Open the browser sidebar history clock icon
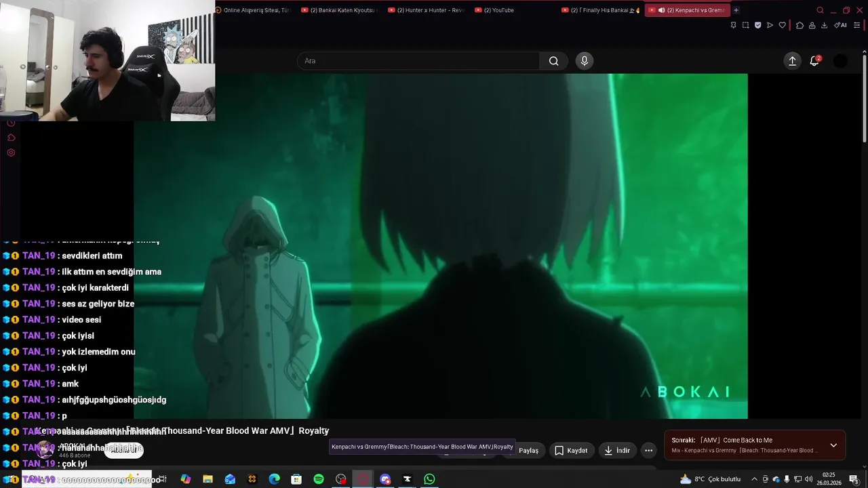Viewport: 868px width, 488px height. point(11,123)
